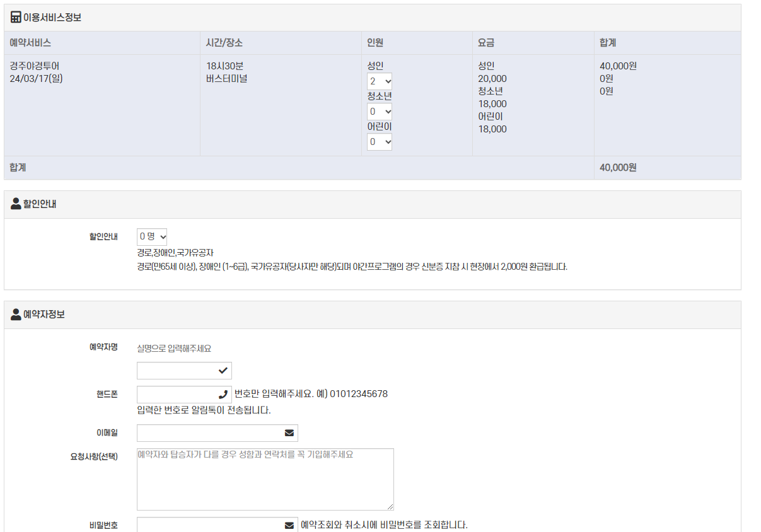Open the 할인안내 0 명 dropdown
Image resolution: width=761 pixels, height=532 pixels.
(152, 237)
